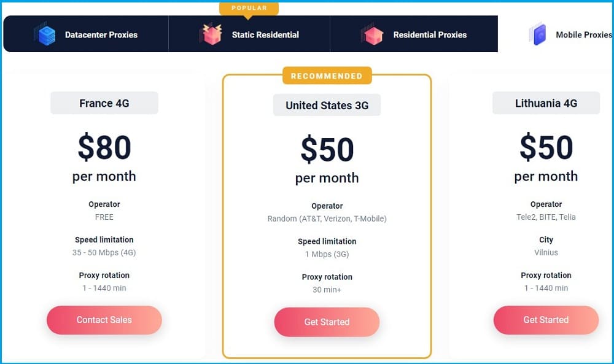Click the blue Datacenter Proxies server icon
This screenshot has width=614, height=364.
point(45,34)
